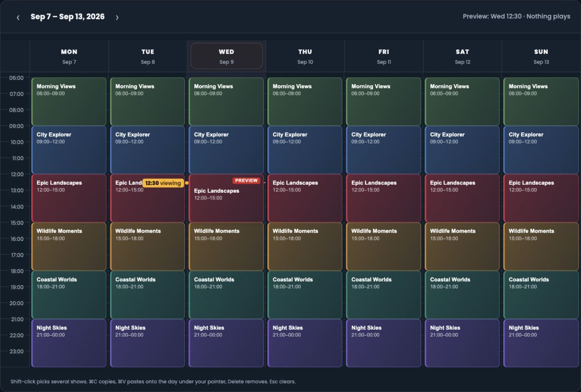Select the WED Sep 9 day header
Image resolution: width=581 pixels, height=392 pixels.
(x=227, y=56)
